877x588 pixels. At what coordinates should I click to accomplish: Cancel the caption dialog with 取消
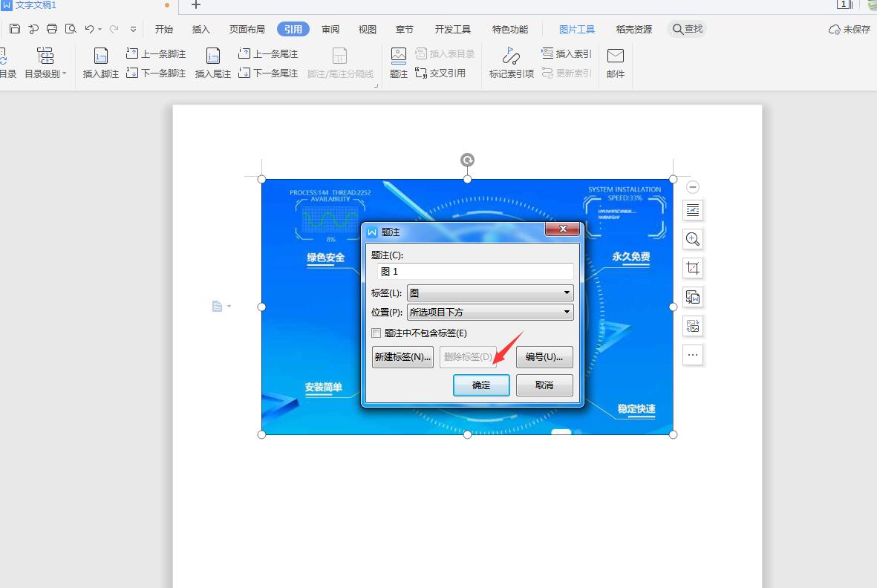[x=544, y=385]
